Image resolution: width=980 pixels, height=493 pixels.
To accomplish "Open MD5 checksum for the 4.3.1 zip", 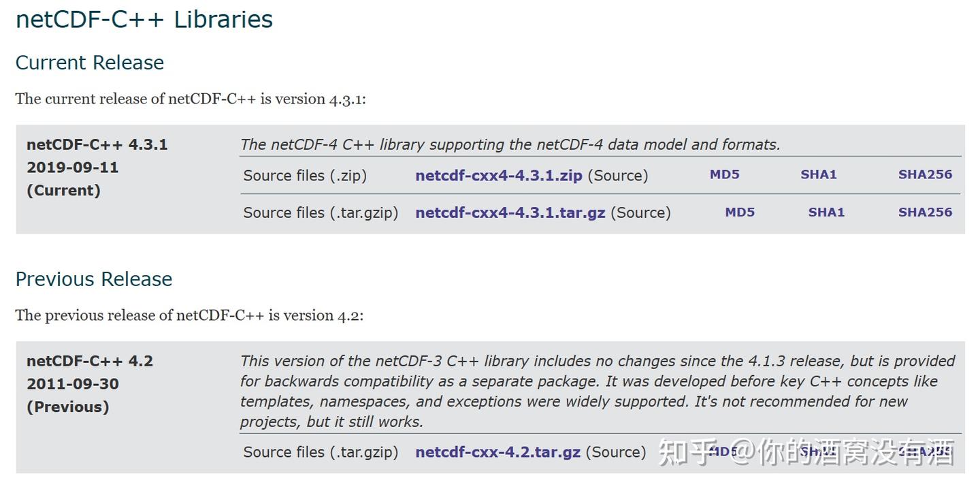I will (724, 174).
